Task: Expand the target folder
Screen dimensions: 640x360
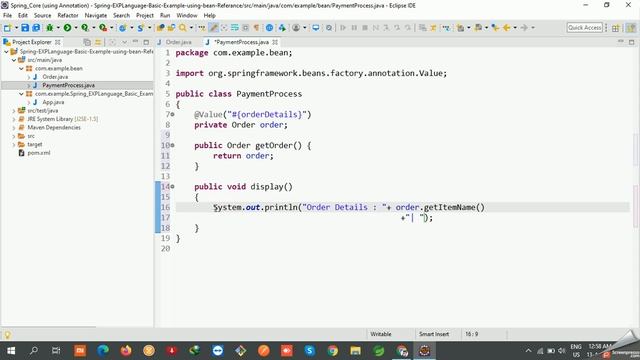Action: 14,144
